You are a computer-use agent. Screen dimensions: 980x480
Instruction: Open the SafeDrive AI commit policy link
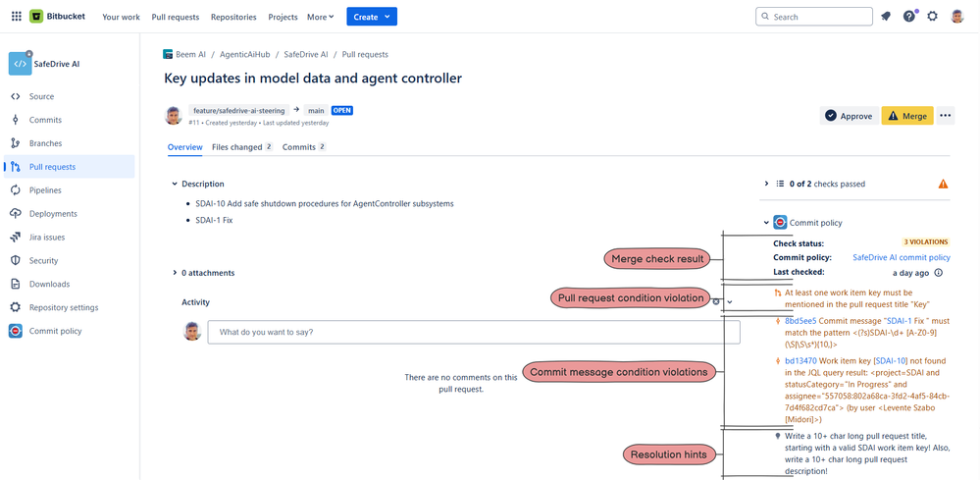[x=902, y=257]
